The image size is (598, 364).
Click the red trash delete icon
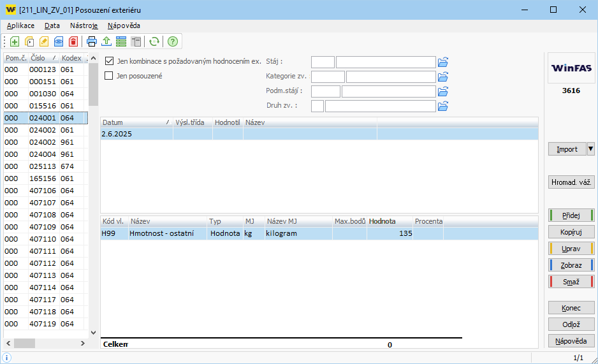pos(73,41)
